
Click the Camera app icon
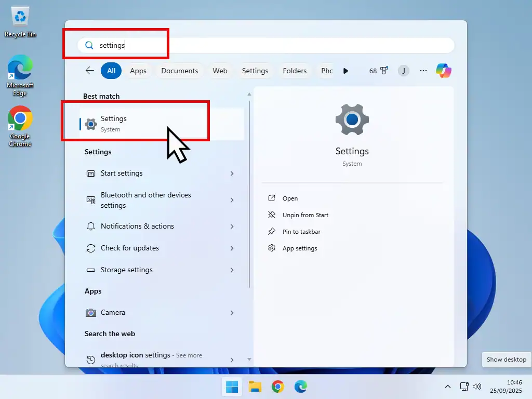coord(90,312)
